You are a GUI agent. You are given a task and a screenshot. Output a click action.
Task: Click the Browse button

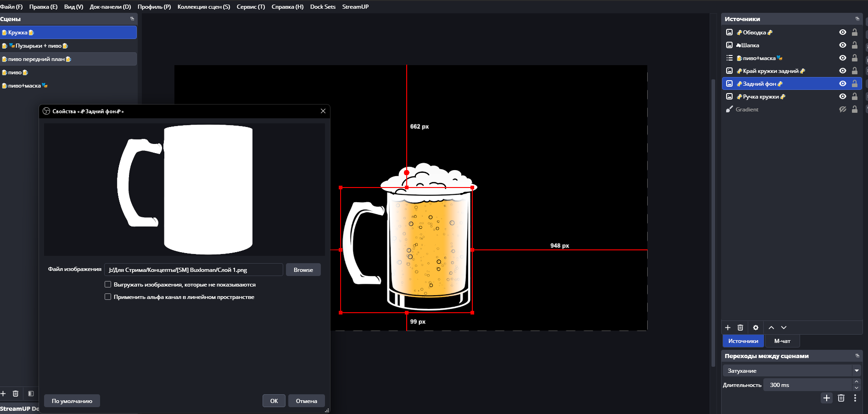(303, 270)
